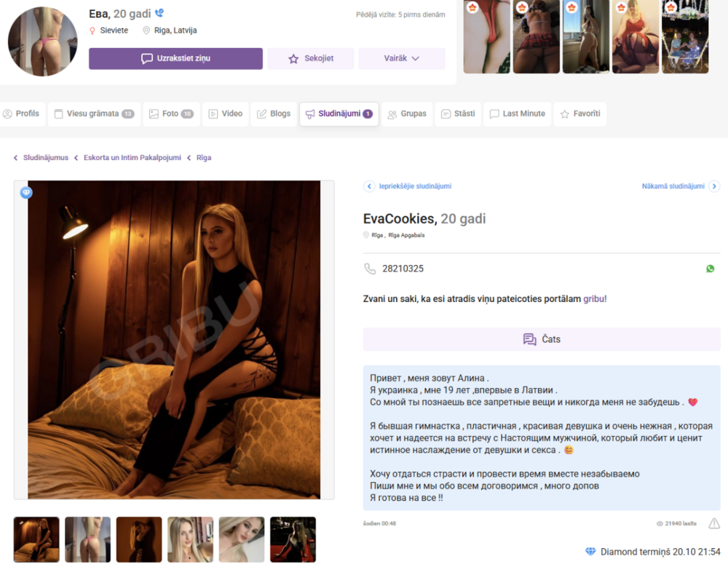This screenshot has height=567, width=728.
Task: Click the camera icon on the main photo
Action: (x=26, y=192)
